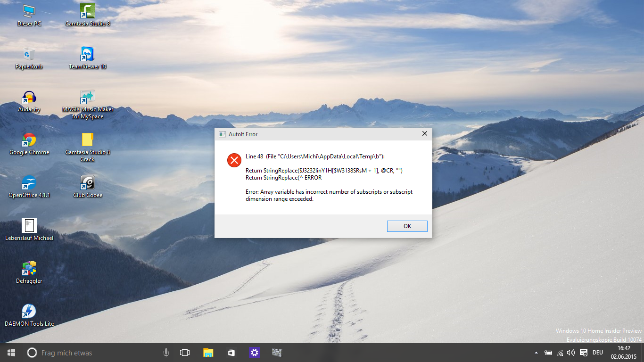Click the DEU input language indicator
The width and height of the screenshot is (644, 362).
(598, 353)
